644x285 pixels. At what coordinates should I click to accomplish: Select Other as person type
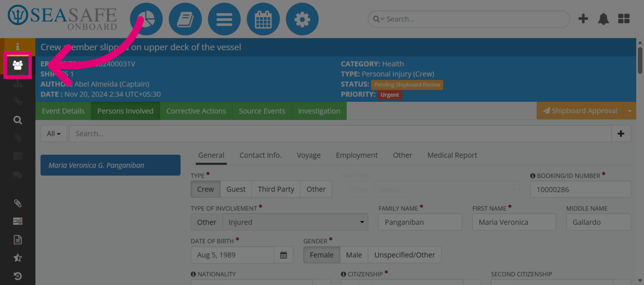click(316, 189)
